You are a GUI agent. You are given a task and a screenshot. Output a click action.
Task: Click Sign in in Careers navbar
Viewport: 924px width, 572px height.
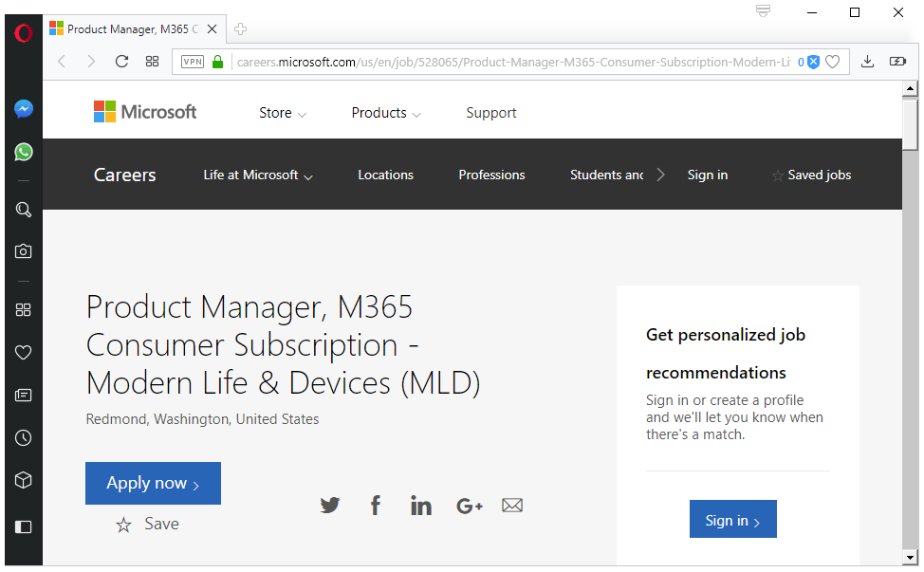click(707, 175)
